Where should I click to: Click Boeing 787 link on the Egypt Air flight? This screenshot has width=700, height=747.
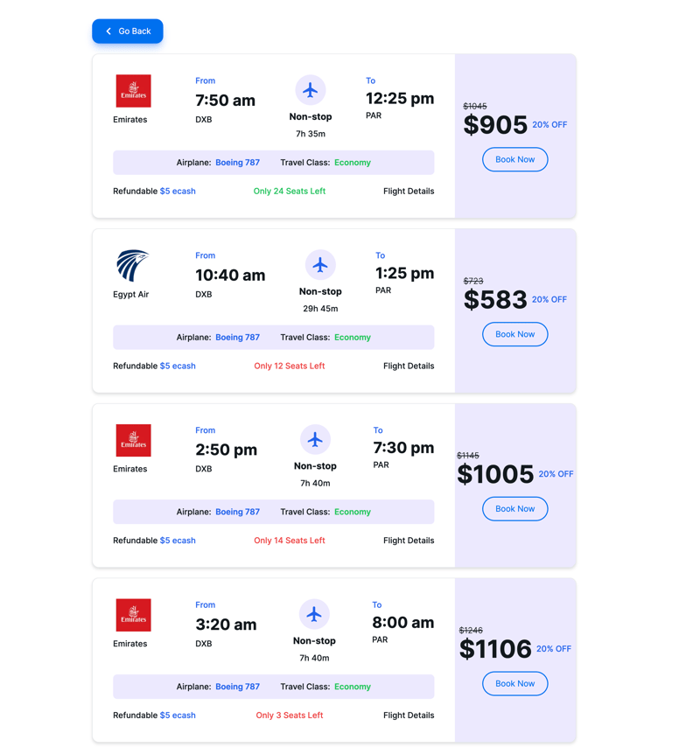coord(237,338)
